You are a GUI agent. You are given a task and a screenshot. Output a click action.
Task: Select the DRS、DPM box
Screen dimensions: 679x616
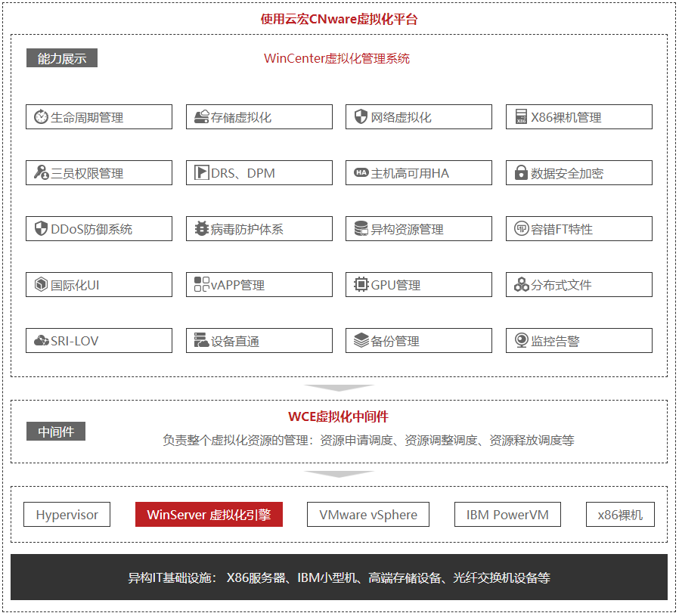tap(259, 173)
